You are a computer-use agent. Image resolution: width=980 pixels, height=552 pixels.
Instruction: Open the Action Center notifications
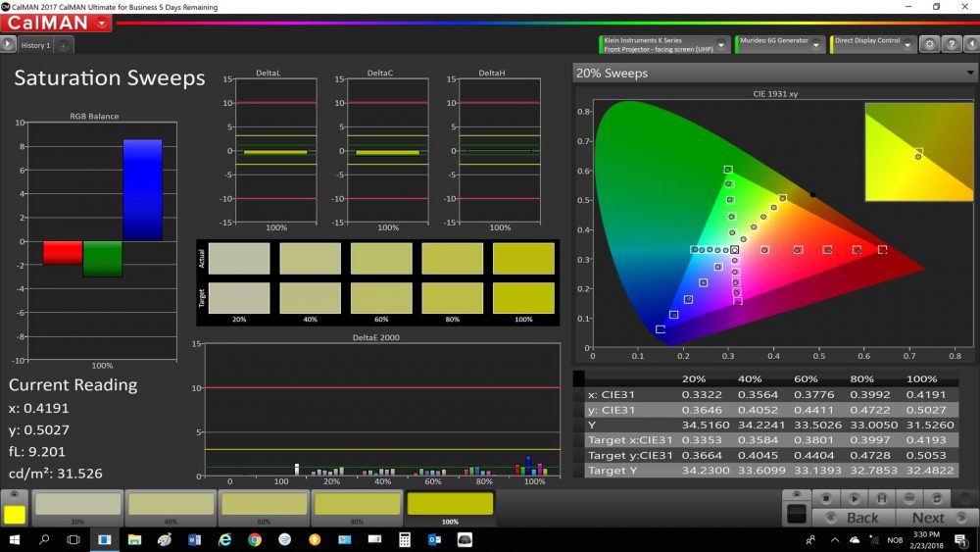coord(961,539)
